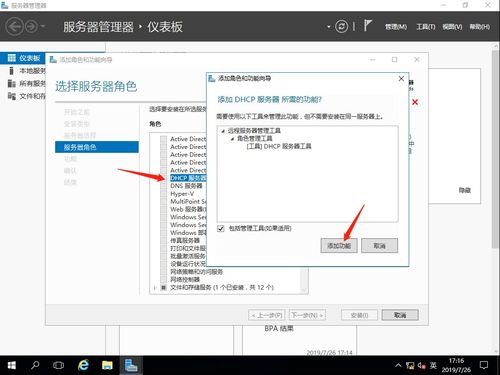Check the DNS 服务器 role checkbox
The height and width of the screenshot is (375, 500).
point(163,186)
